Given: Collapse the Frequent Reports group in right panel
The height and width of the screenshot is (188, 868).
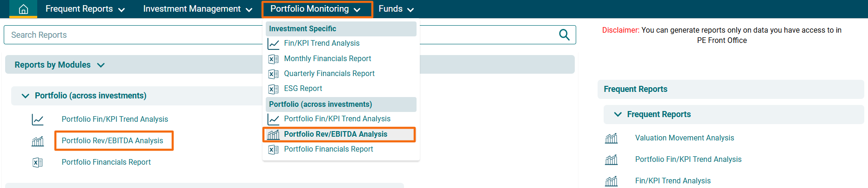Looking at the screenshot, I should click(x=618, y=114).
